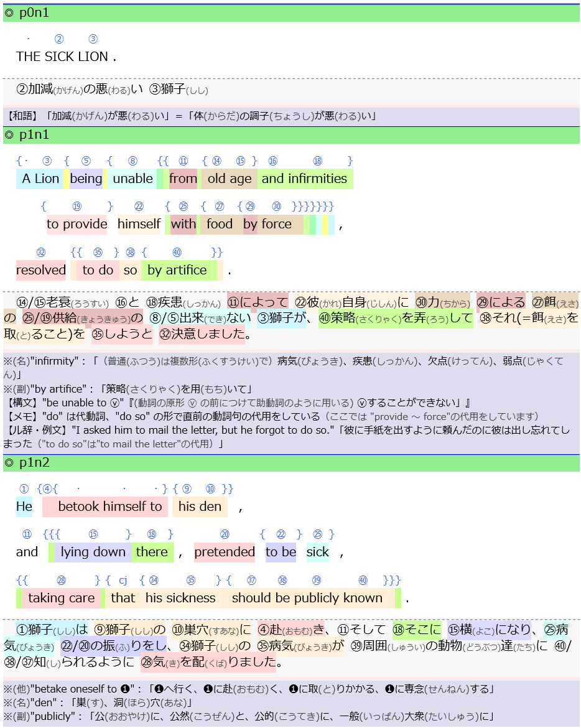
Task: Click the "cj" marker above "that"
Action: [123, 581]
